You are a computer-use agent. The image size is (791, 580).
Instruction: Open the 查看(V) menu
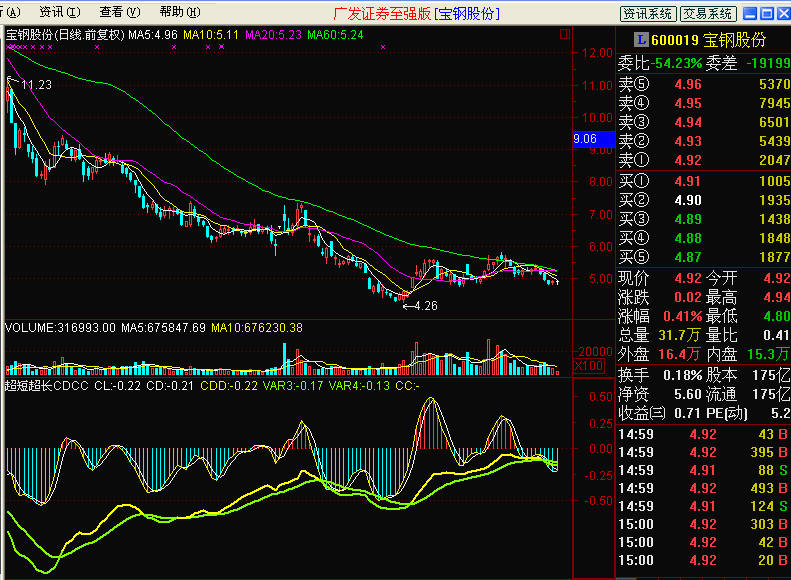tap(120, 12)
